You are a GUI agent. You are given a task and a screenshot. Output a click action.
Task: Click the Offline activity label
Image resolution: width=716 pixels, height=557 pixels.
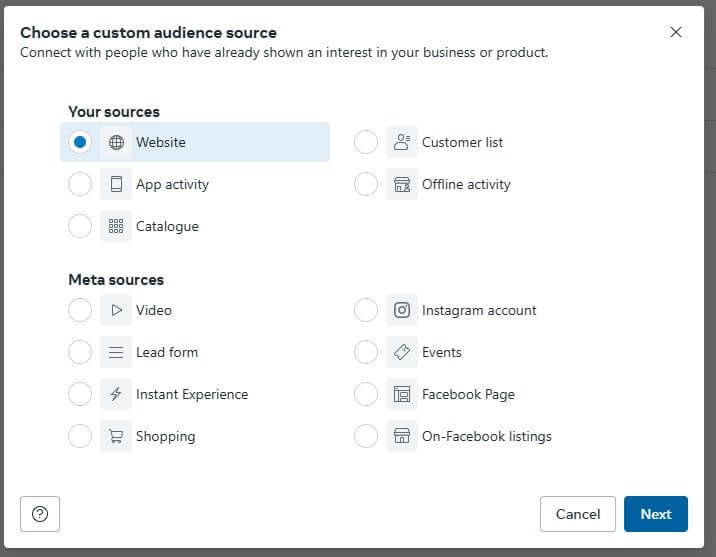tap(466, 184)
